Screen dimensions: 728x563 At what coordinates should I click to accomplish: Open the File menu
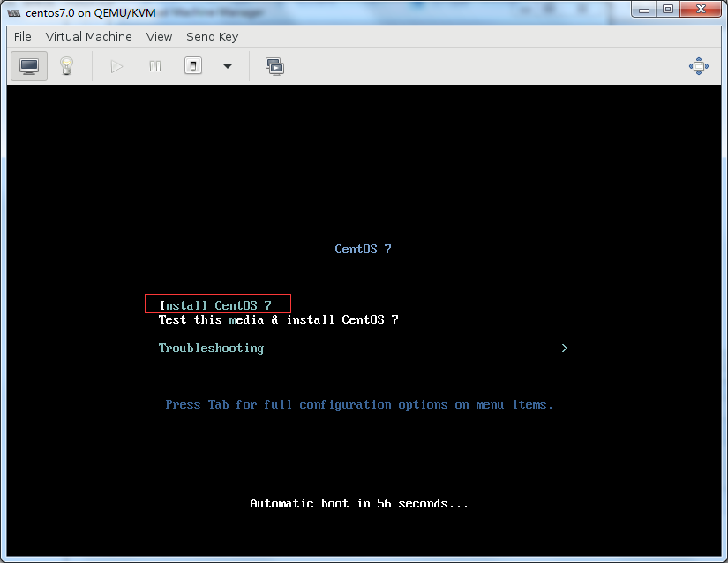coord(23,37)
